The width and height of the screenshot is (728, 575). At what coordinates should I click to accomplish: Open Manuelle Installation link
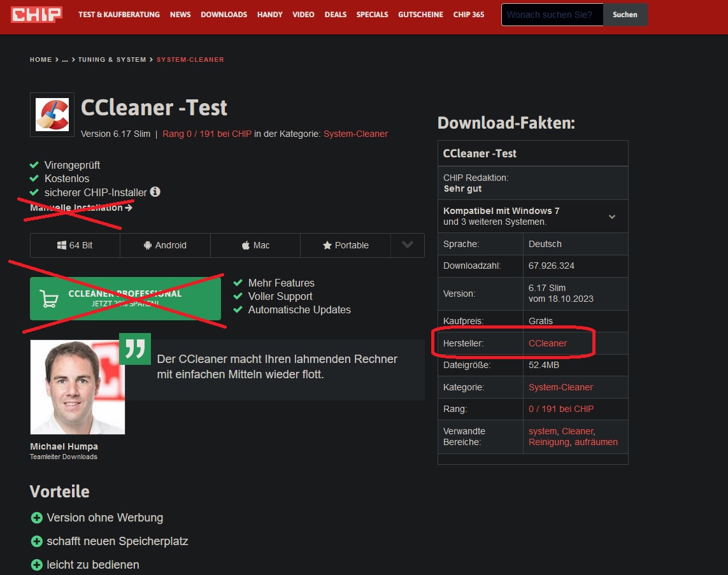click(82, 208)
